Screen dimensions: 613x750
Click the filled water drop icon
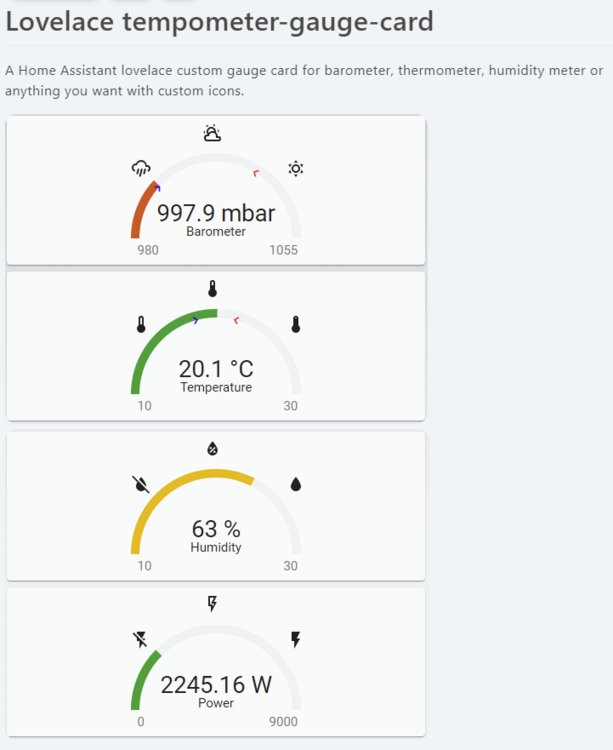click(295, 484)
